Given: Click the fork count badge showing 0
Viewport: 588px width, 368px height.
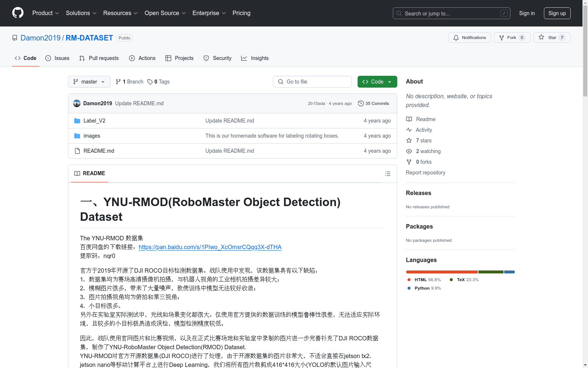Looking at the screenshot, I should click(x=522, y=38).
